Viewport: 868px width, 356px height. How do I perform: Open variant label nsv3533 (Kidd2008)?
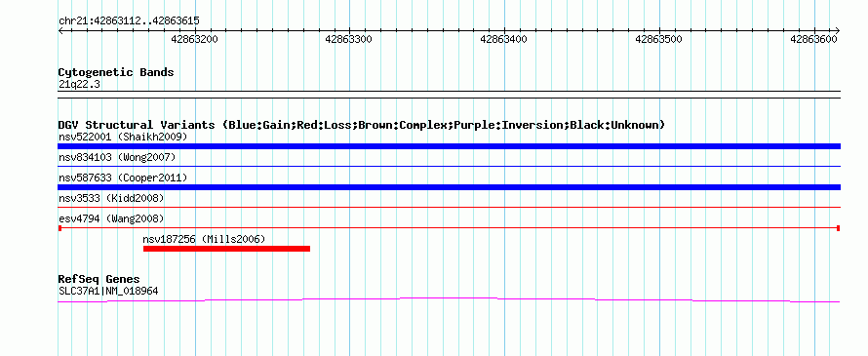(111, 198)
